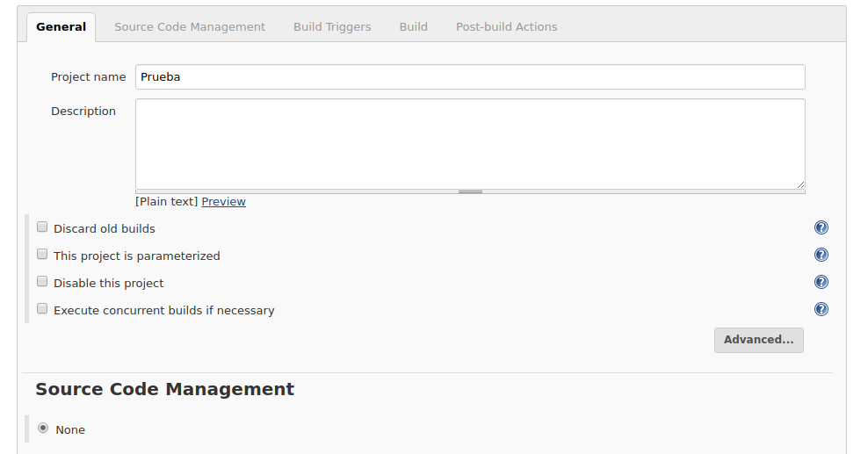Expand the Advanced... options button
The image size is (868, 454).
(x=758, y=340)
